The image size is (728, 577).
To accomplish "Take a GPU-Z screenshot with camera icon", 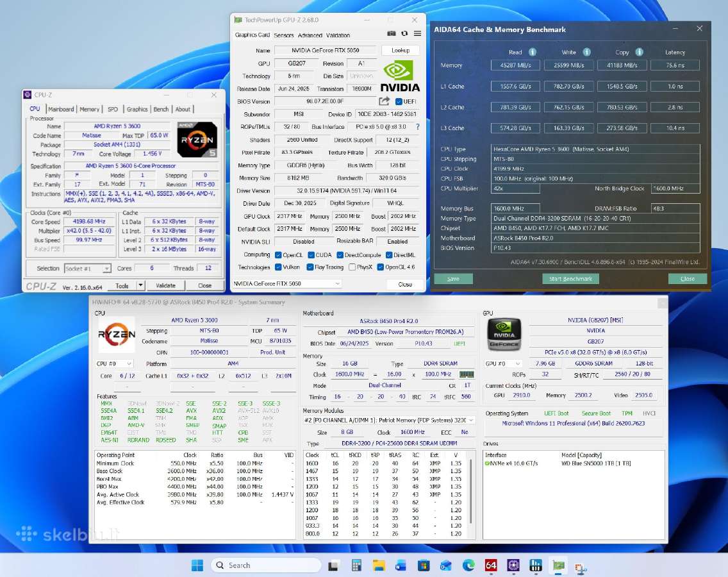I will (392, 33).
